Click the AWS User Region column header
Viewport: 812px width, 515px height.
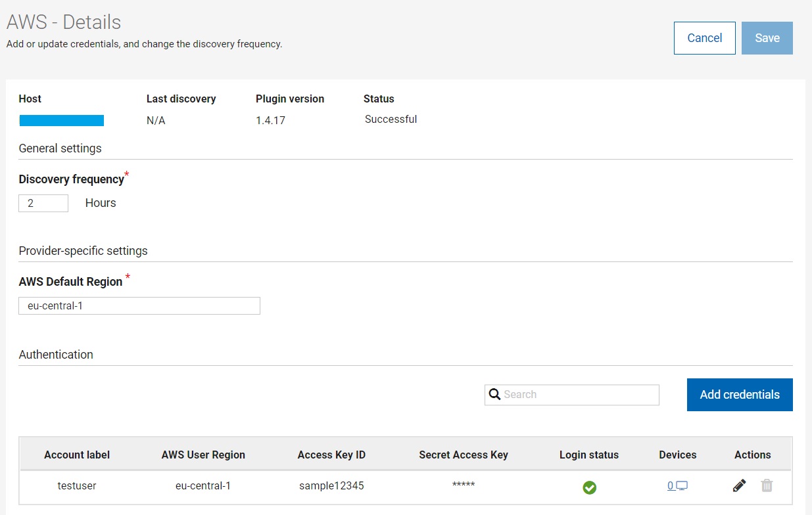point(203,455)
